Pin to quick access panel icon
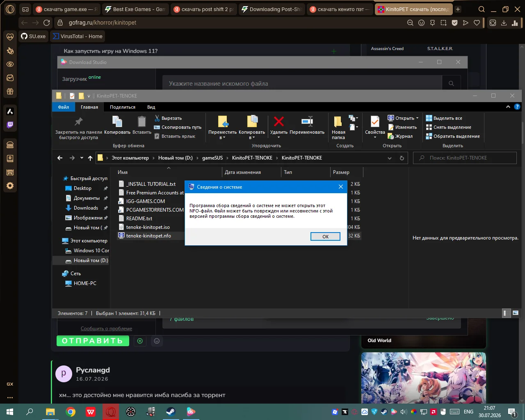 (78, 121)
